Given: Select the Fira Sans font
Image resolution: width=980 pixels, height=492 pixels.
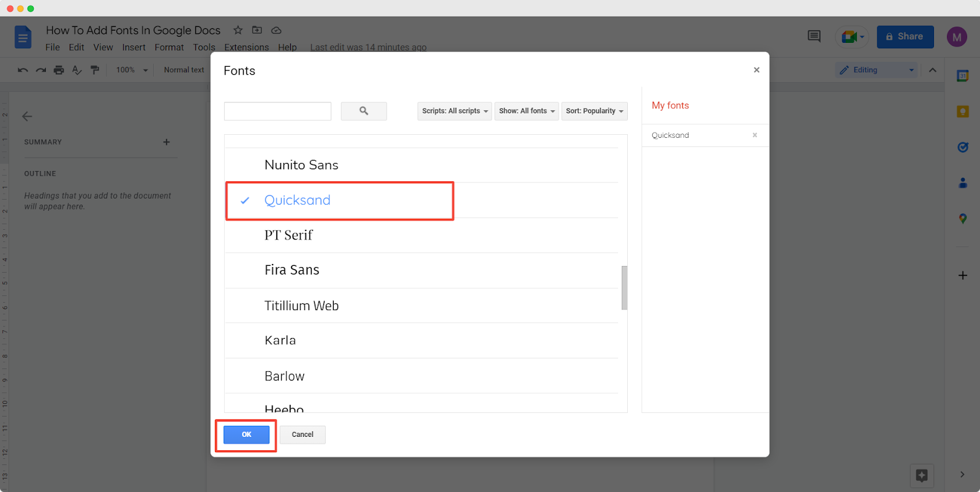Looking at the screenshot, I should click(x=421, y=270).
